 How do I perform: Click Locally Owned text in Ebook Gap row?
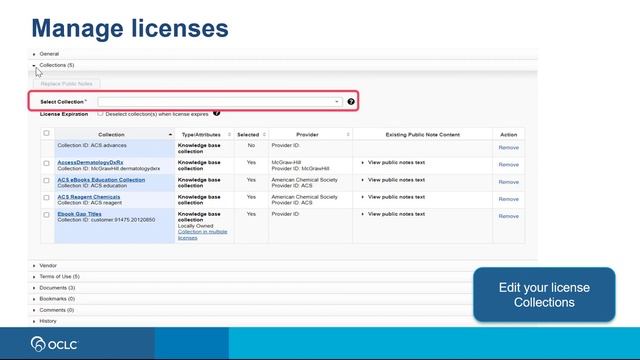point(196,226)
